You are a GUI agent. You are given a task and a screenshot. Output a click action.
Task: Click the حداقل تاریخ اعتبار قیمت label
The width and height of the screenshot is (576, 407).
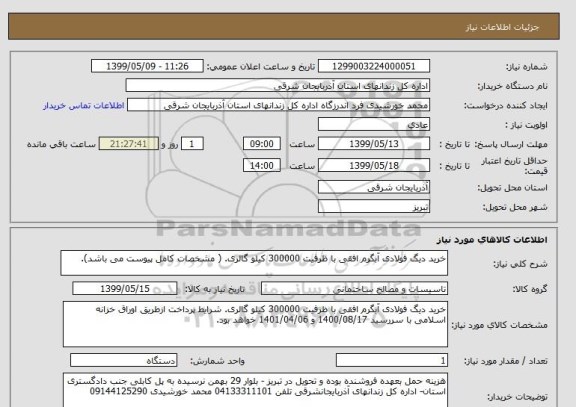coord(514,166)
